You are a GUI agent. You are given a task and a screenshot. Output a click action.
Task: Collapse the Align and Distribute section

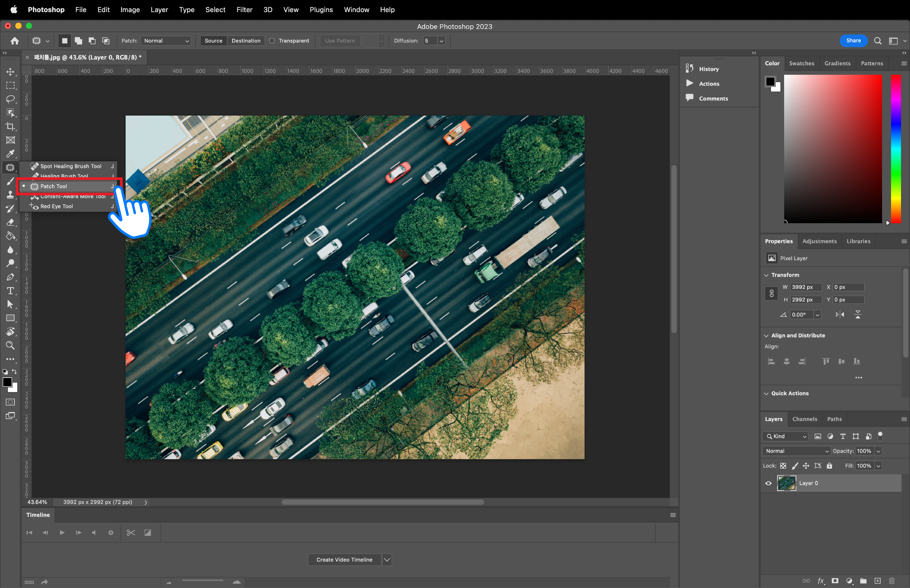tap(766, 336)
